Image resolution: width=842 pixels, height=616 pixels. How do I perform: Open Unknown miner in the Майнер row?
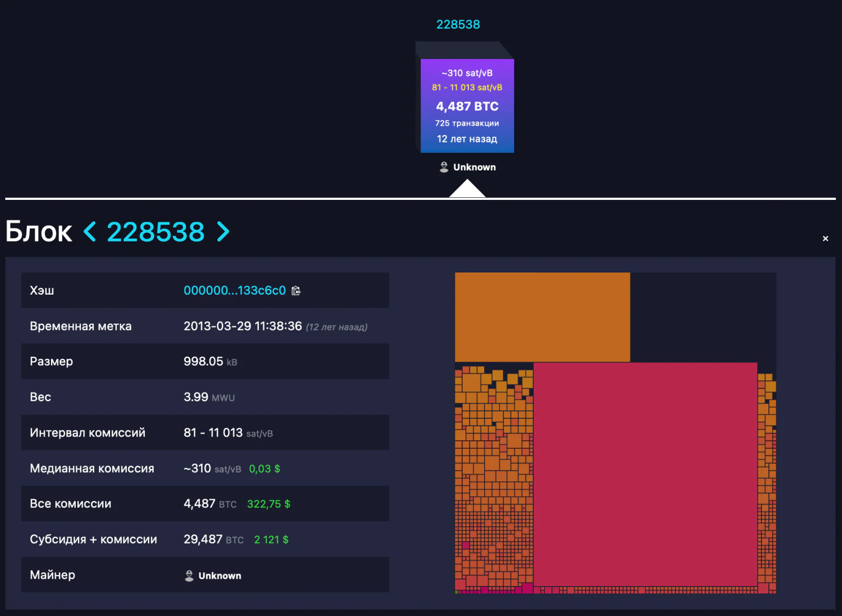219,576
